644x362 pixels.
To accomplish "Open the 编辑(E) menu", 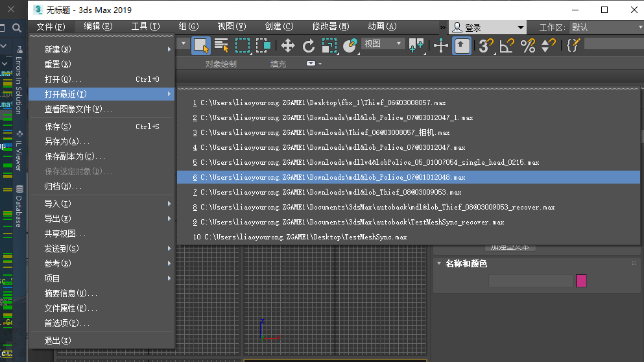I will (98, 27).
